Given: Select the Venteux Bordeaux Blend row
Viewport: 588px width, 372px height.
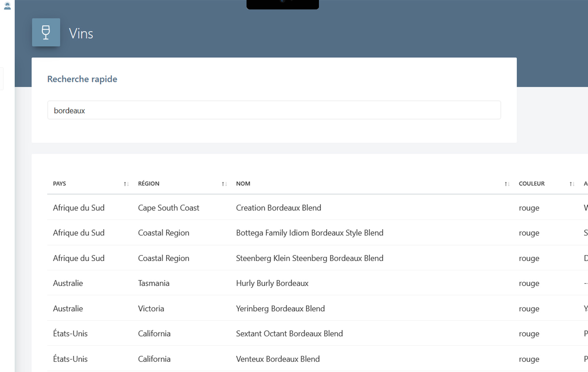Looking at the screenshot, I should pyautogui.click(x=278, y=359).
